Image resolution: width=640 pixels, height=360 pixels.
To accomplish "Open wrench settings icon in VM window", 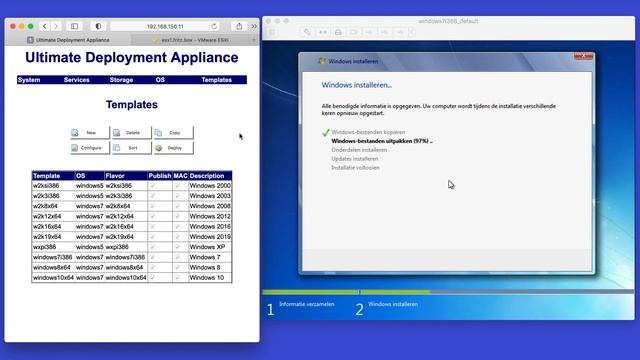I will (x=307, y=32).
